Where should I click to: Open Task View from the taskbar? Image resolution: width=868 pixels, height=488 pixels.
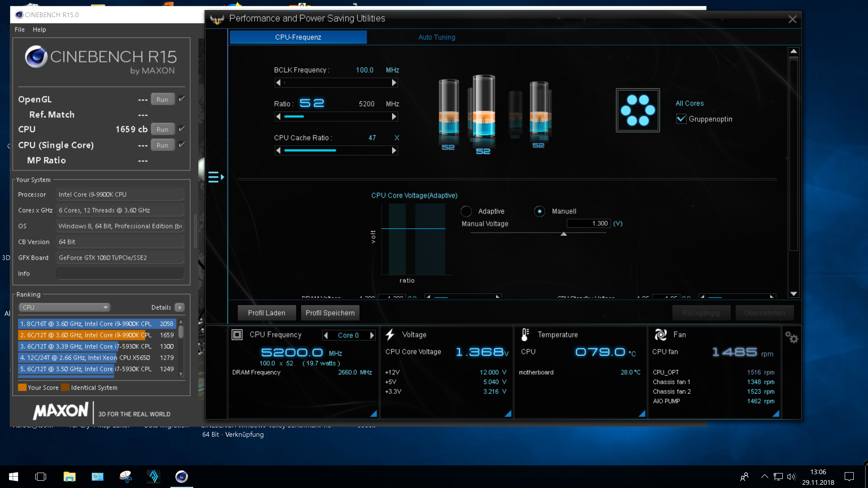click(x=41, y=476)
